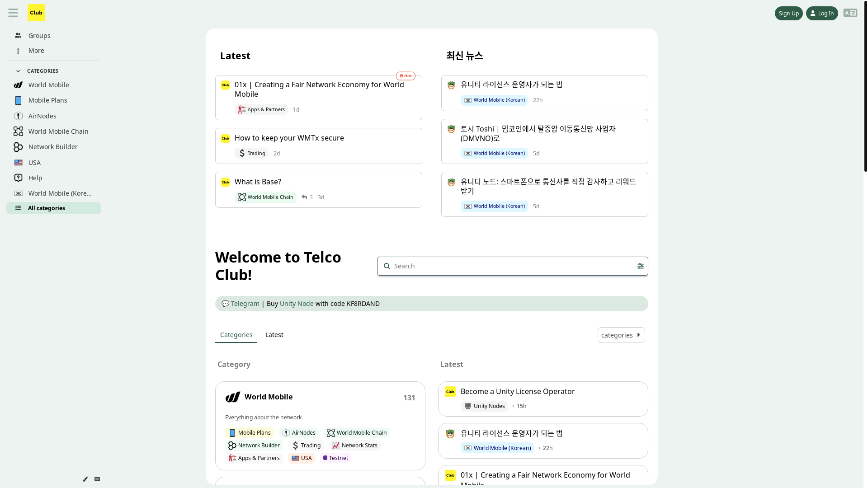The width and height of the screenshot is (868, 488).
Task: Open USA category in sidebar
Action: coord(54,163)
